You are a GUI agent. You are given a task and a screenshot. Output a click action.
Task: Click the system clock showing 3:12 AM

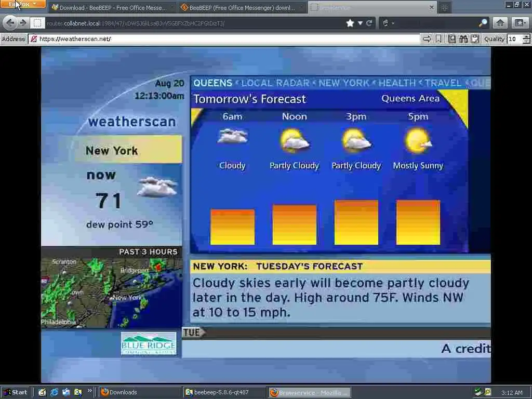tap(512, 393)
